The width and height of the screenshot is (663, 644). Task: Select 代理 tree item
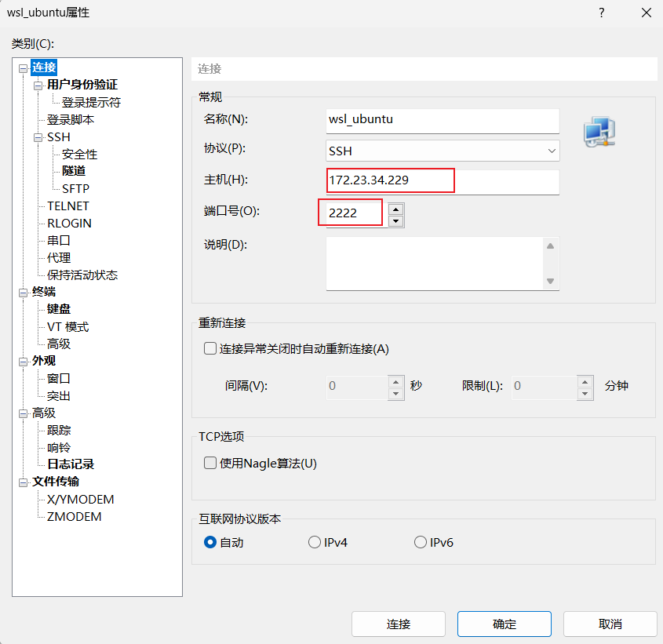pyautogui.click(x=59, y=257)
